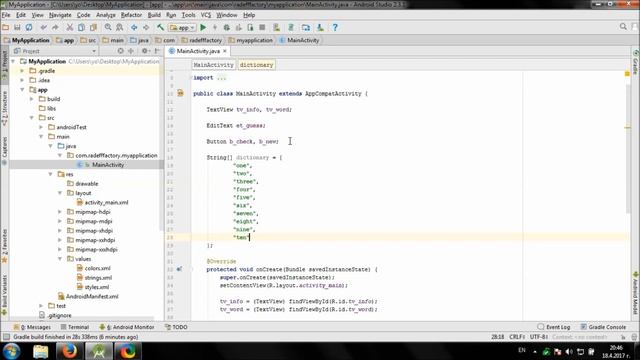Open the Project view selector dropdown

55,51
